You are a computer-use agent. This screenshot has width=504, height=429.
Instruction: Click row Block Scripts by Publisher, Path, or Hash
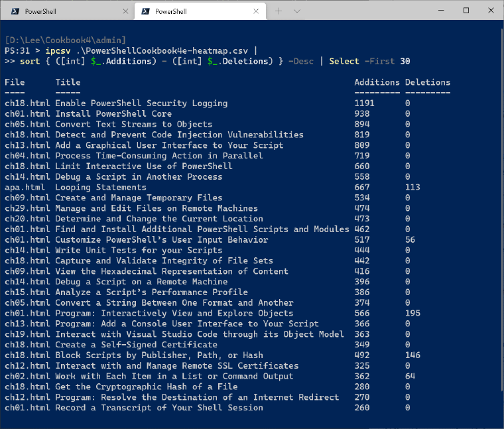227,355
